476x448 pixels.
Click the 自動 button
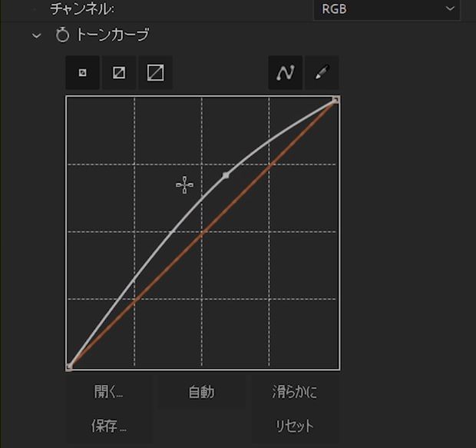[x=201, y=392]
